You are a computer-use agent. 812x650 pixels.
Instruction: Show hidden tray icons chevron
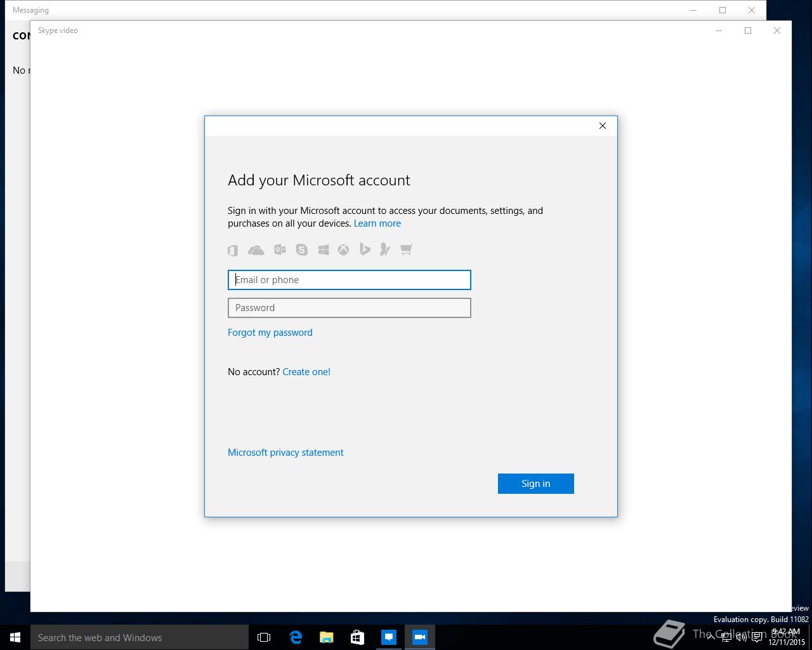tap(710, 637)
